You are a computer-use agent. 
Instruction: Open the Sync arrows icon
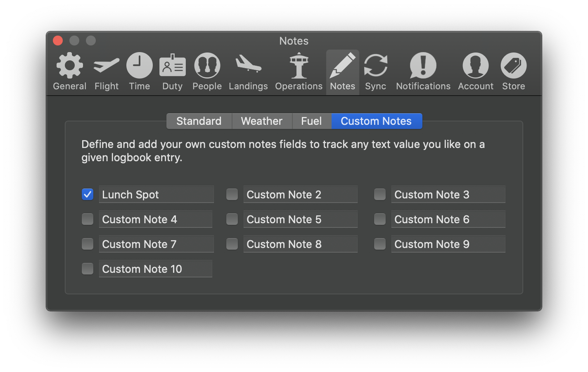pyautogui.click(x=375, y=65)
